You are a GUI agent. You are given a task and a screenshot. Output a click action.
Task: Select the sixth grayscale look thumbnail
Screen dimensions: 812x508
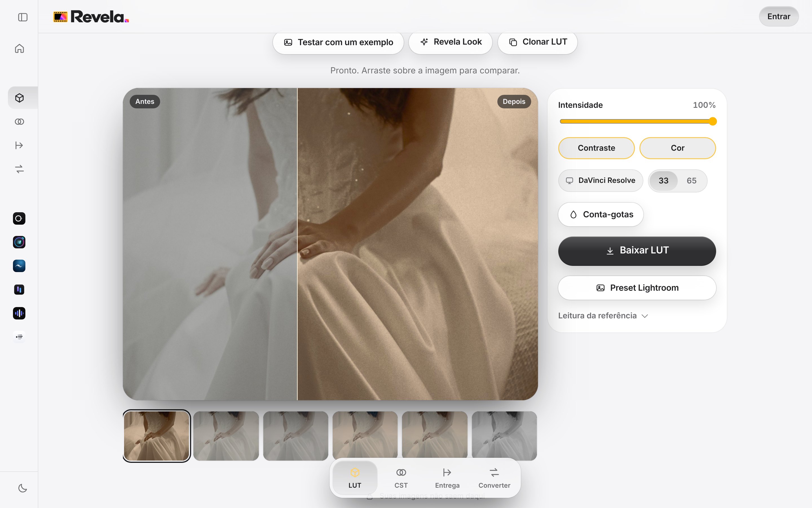point(504,435)
